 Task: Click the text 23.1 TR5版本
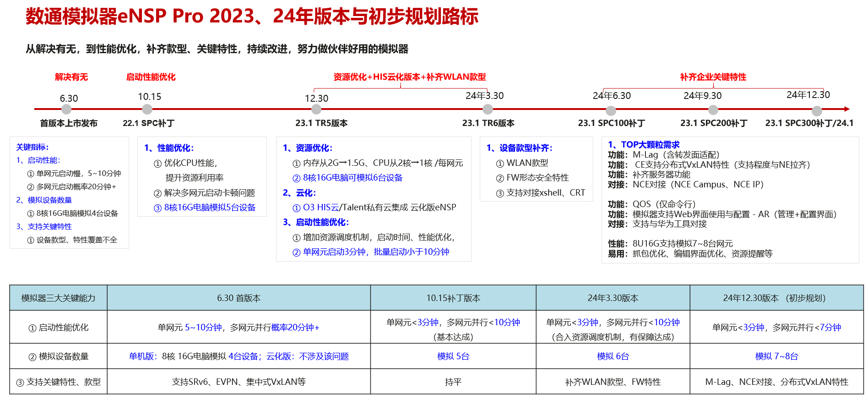321,123
